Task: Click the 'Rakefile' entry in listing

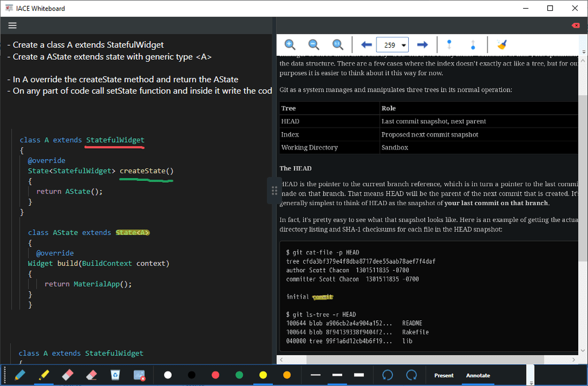Action: point(415,332)
